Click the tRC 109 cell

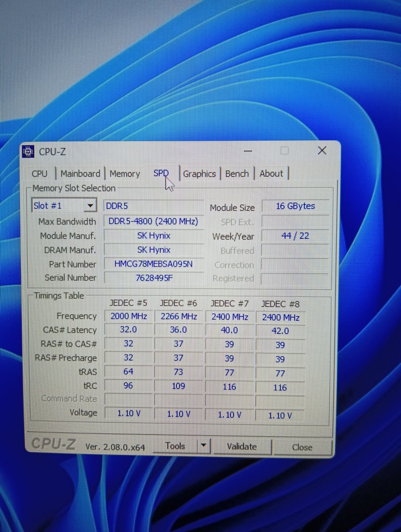pyautogui.click(x=179, y=386)
